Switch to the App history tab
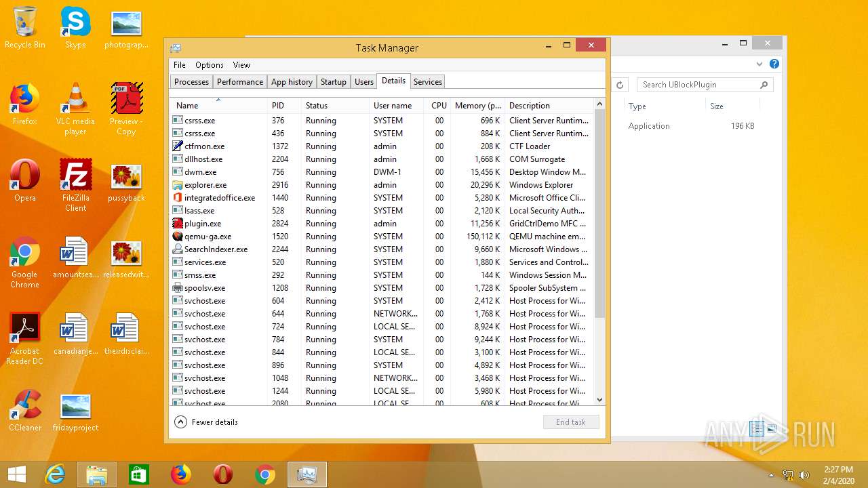The width and height of the screenshot is (868, 488). (x=292, y=82)
